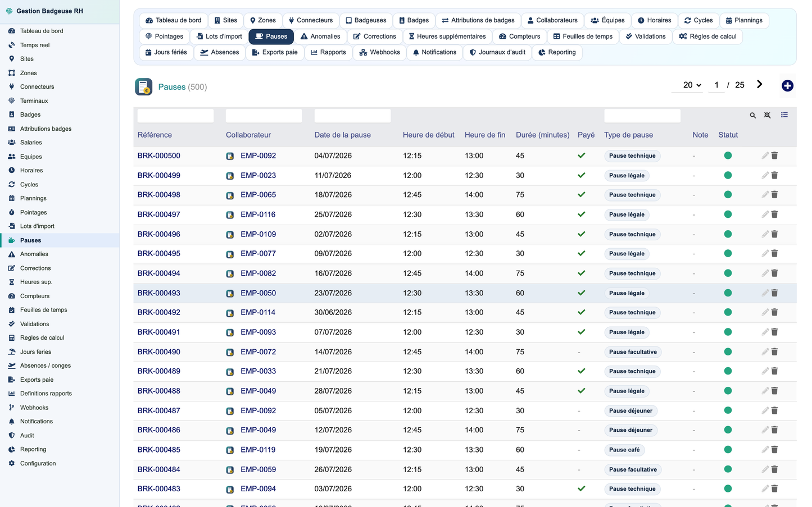
Task: Switch to the Anomalies tab
Action: click(320, 36)
